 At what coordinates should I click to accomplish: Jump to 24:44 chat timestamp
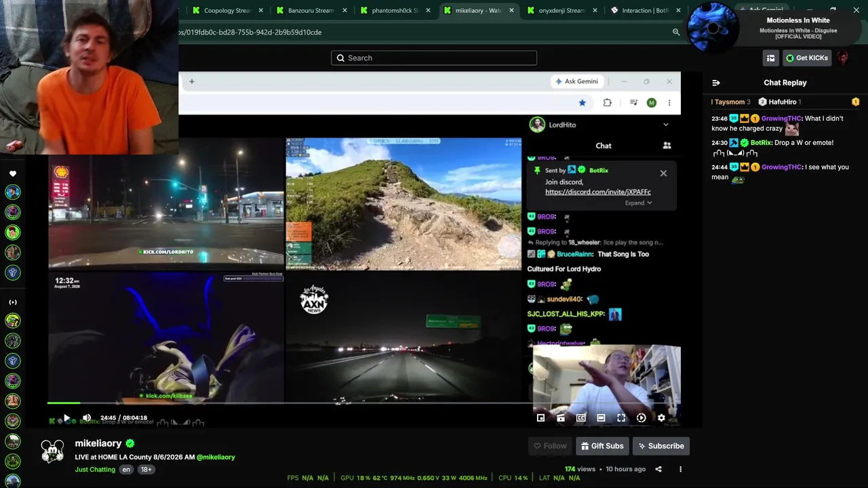(x=719, y=167)
